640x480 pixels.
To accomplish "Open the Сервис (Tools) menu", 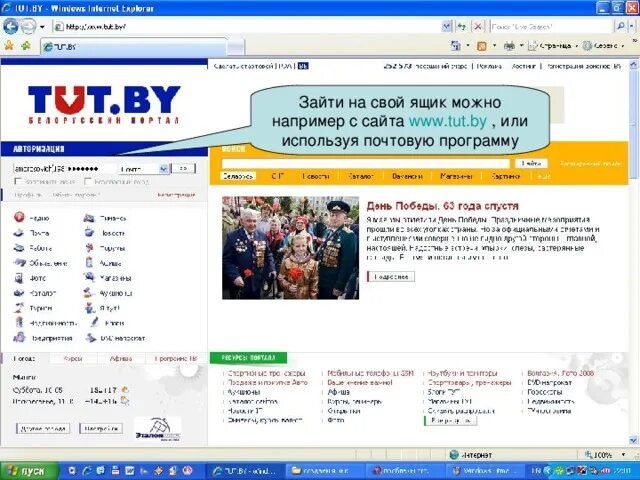I will [603, 46].
